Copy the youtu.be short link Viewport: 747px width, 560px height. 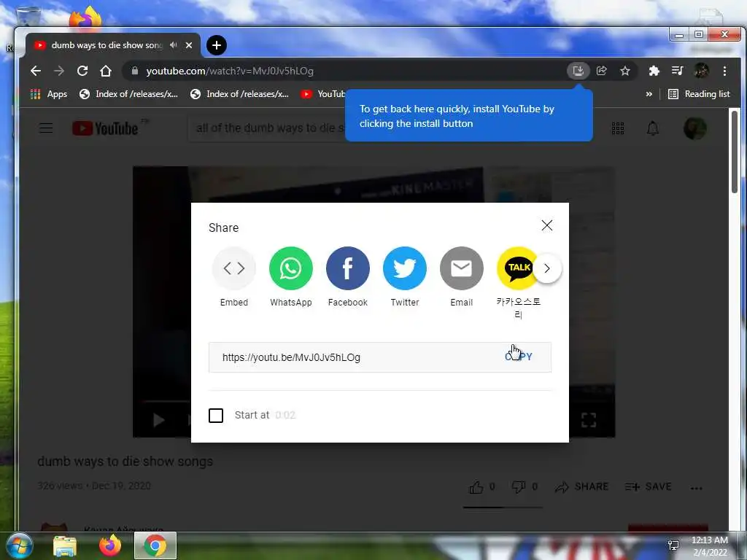point(519,357)
